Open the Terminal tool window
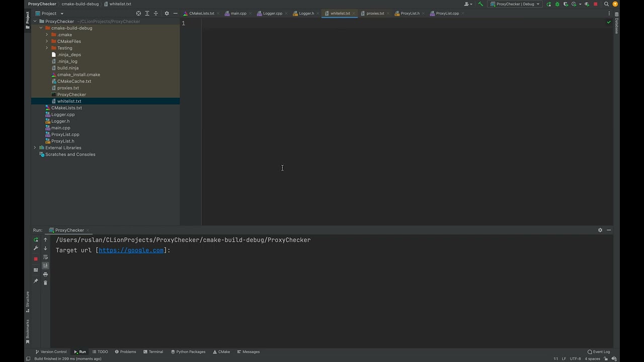Viewport: 644px width, 362px height. point(153,352)
